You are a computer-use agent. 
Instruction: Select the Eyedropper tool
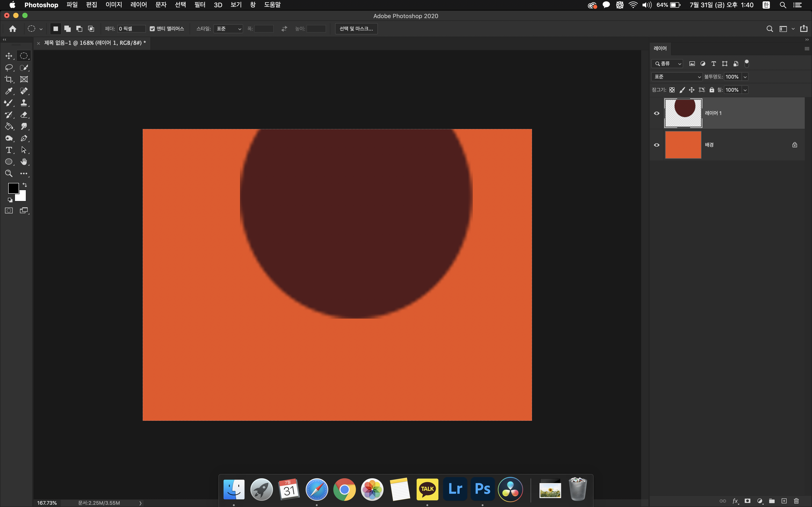(x=9, y=91)
